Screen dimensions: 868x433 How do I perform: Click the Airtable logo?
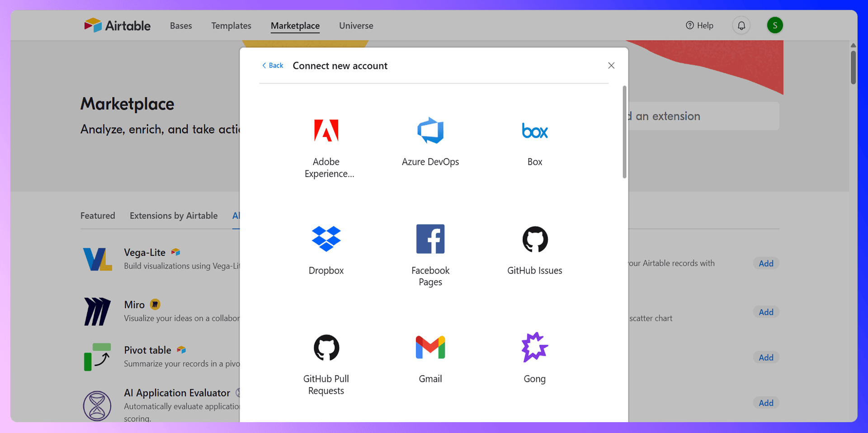point(117,25)
